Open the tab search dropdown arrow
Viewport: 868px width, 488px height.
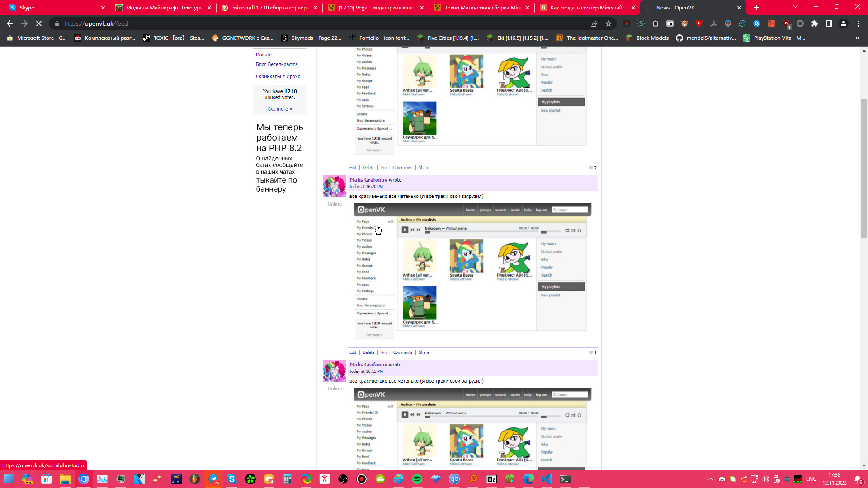click(795, 7)
